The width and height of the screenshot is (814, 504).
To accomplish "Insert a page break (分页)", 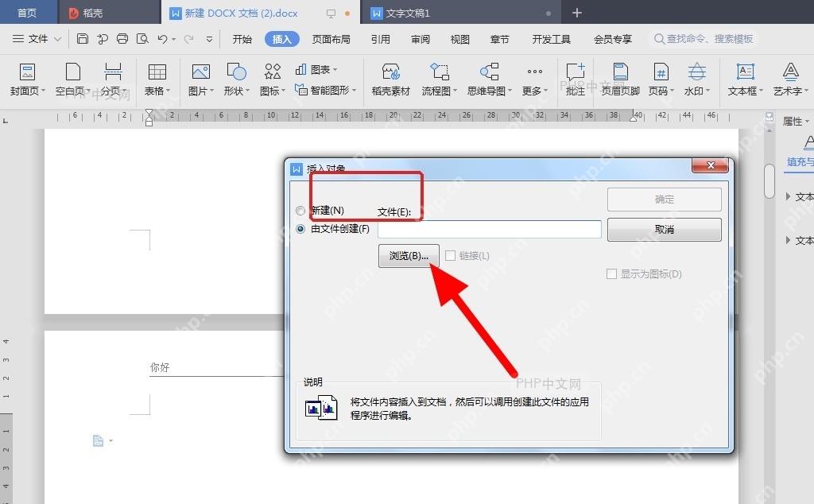I will 113,79.
